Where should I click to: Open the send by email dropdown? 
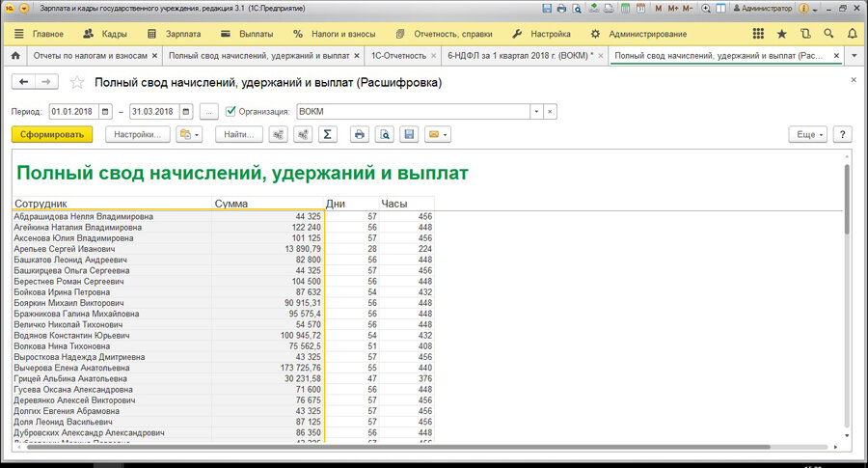click(x=437, y=134)
